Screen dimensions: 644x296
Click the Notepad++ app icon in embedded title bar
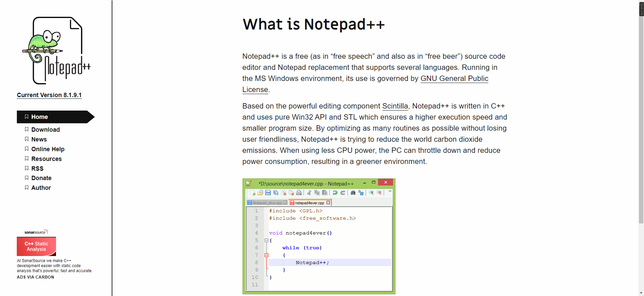click(x=249, y=183)
